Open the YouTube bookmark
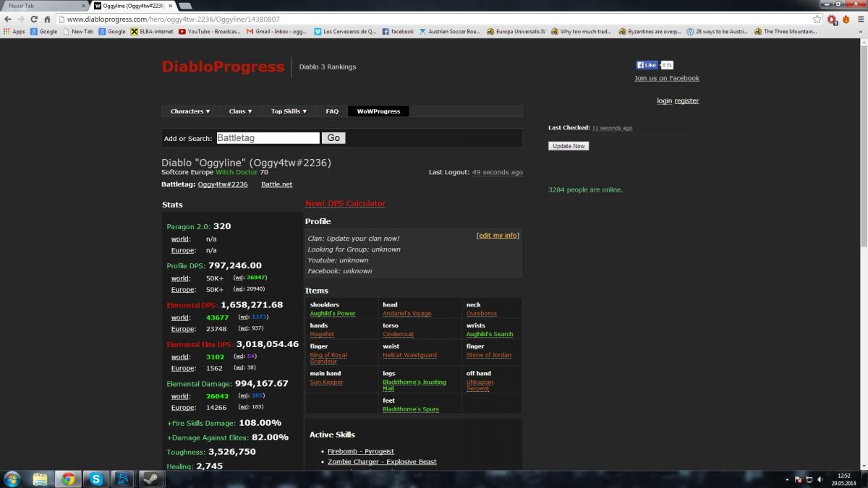 209,32
